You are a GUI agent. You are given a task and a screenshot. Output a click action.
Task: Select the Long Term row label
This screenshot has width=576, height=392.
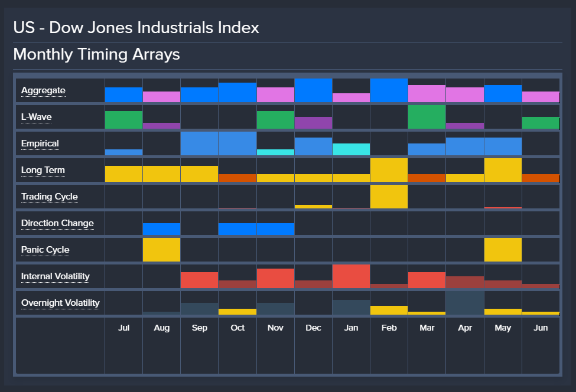tap(43, 170)
